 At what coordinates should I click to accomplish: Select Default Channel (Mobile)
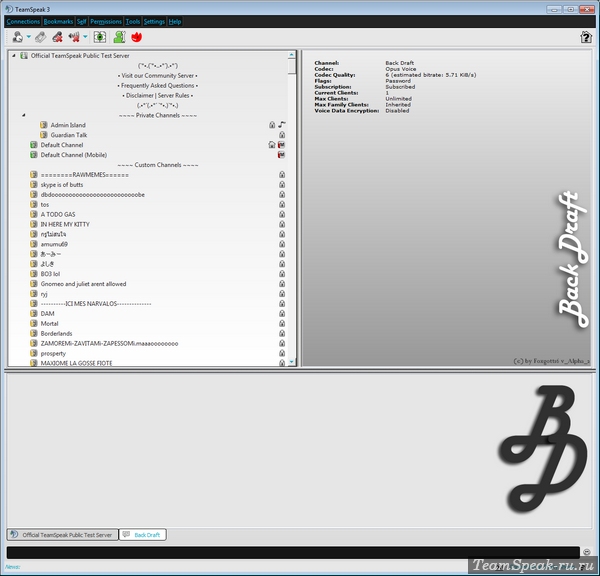tap(74, 155)
